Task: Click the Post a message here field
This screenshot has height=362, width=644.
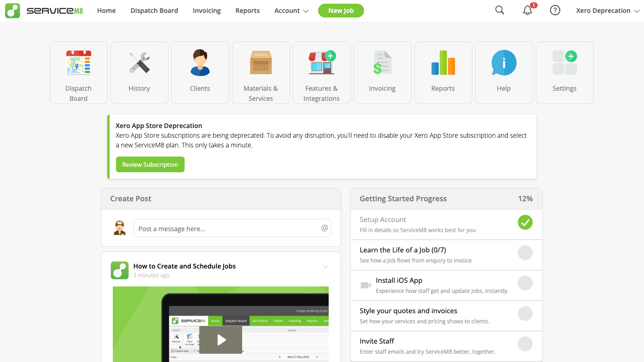Action: pyautogui.click(x=232, y=228)
